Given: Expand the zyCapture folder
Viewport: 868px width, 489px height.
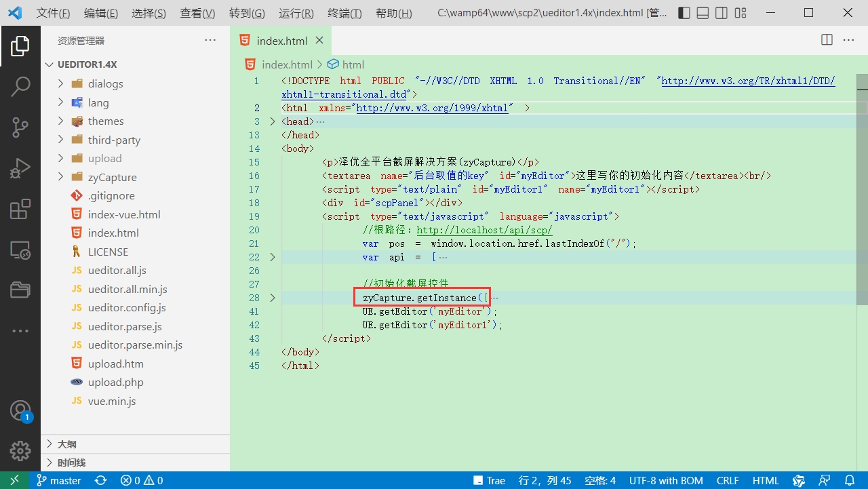Looking at the screenshot, I should pos(60,177).
